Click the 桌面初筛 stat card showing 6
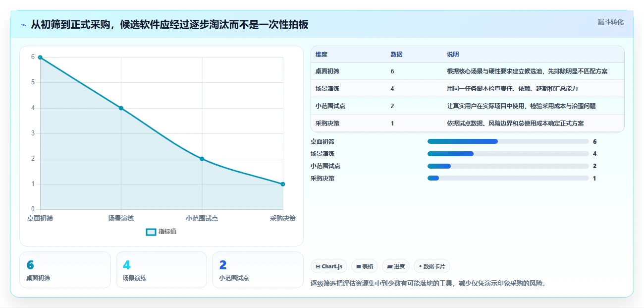Image resolution: width=644 pixels, height=308 pixels. pos(65,270)
